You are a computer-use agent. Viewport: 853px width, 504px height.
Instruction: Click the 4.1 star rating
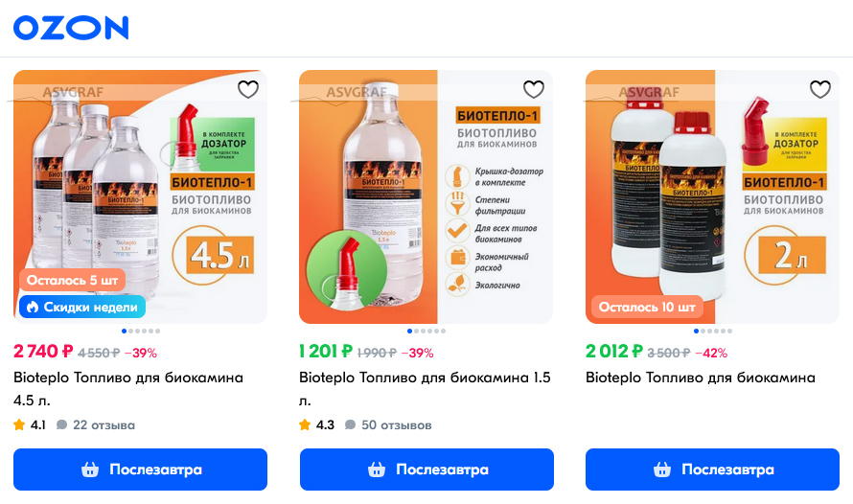[30, 425]
